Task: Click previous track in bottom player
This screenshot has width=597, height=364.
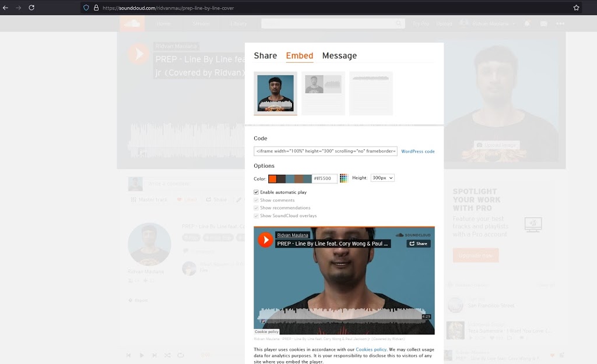Action: 129,355
